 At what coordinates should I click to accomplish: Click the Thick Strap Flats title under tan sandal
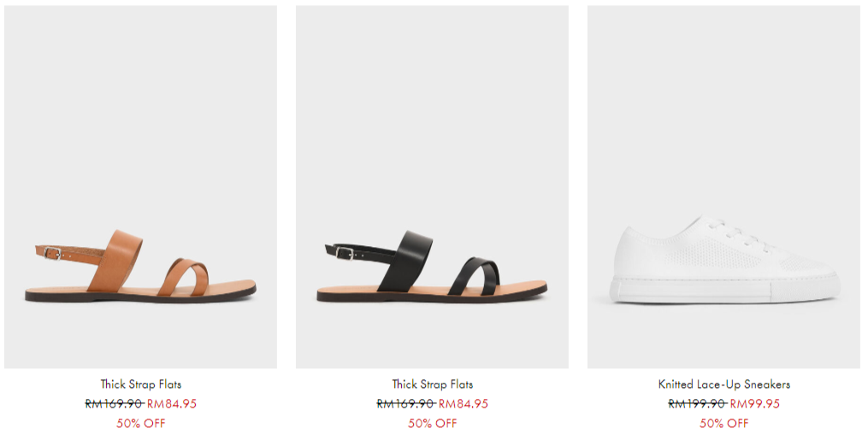[140, 384]
